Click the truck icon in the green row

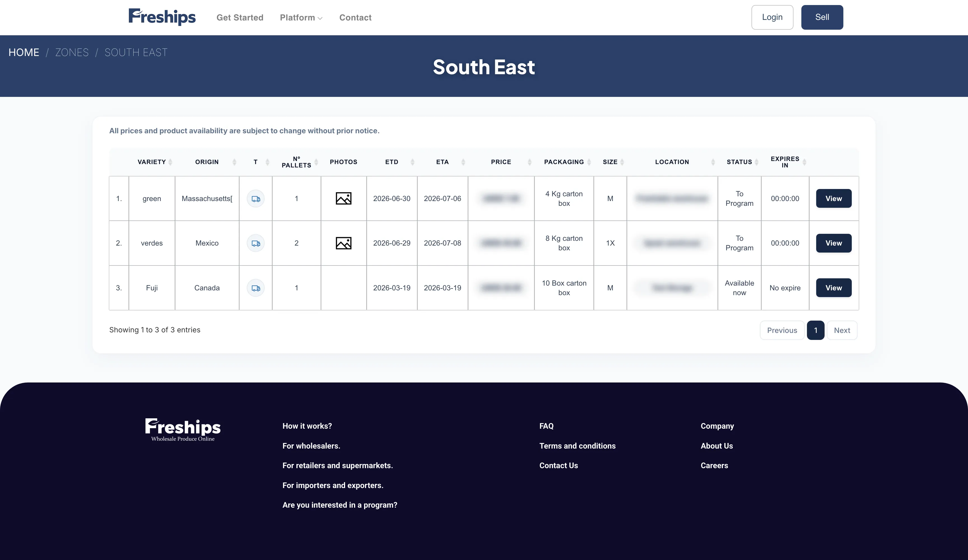point(255,199)
